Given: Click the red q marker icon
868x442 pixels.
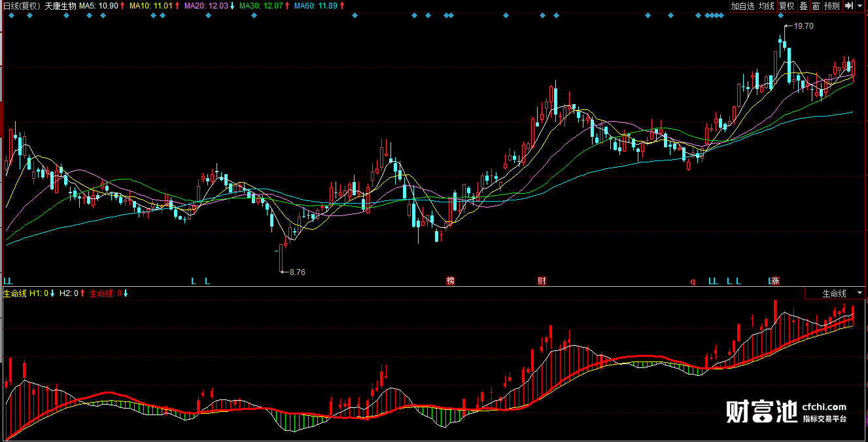Looking at the screenshot, I should tap(692, 282).
